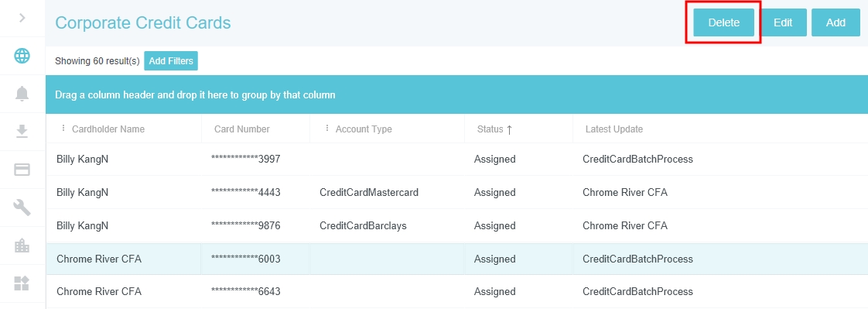This screenshot has height=309, width=868.
Task: Open the widgets shapes sidebar icon
Action: pyautogui.click(x=22, y=283)
